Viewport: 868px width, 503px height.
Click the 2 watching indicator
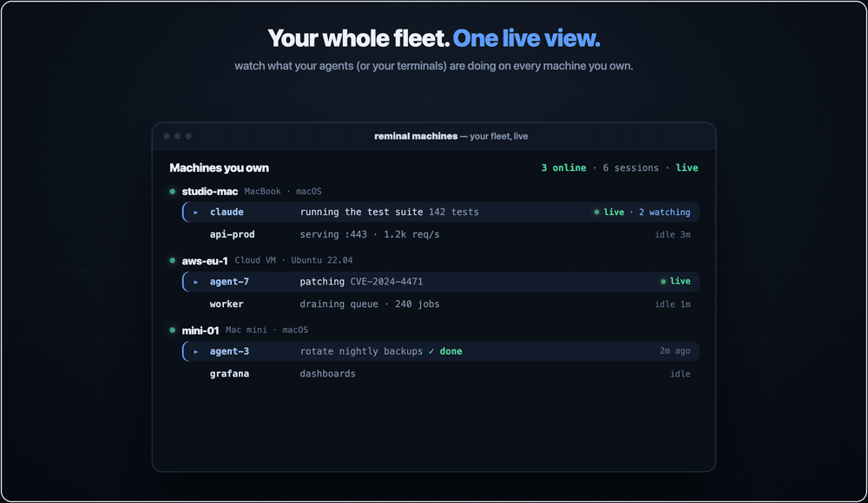[664, 212]
